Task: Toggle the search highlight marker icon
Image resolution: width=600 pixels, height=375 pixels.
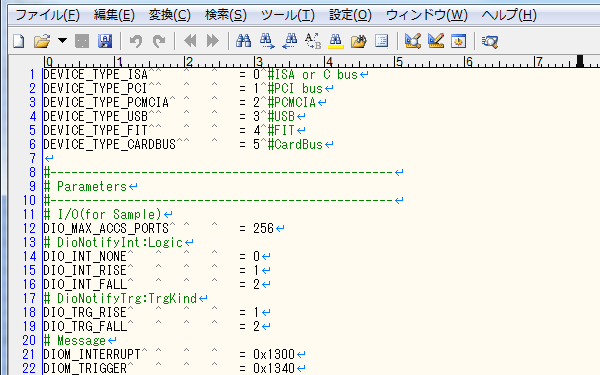Action: 336,41
